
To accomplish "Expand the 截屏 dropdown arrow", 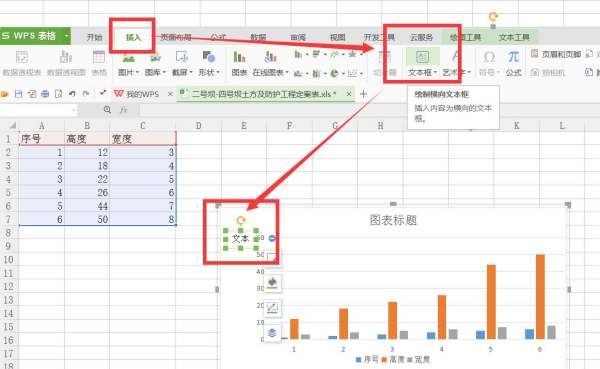I will click(x=191, y=72).
